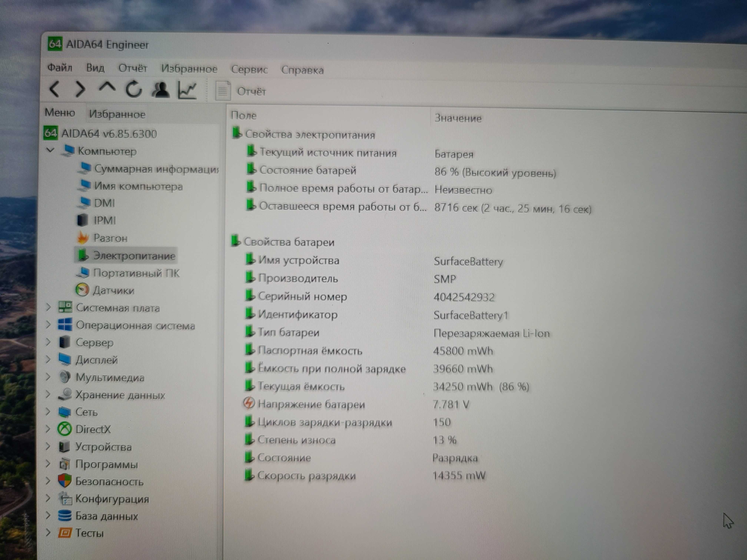Click the База данных database icon
The width and height of the screenshot is (747, 560).
pyautogui.click(x=64, y=515)
